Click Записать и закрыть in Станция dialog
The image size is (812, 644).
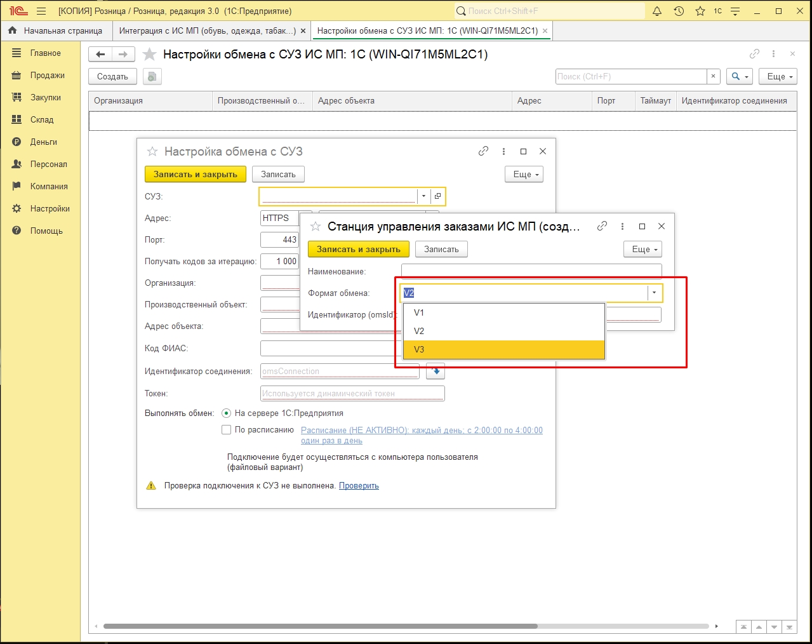pos(359,250)
